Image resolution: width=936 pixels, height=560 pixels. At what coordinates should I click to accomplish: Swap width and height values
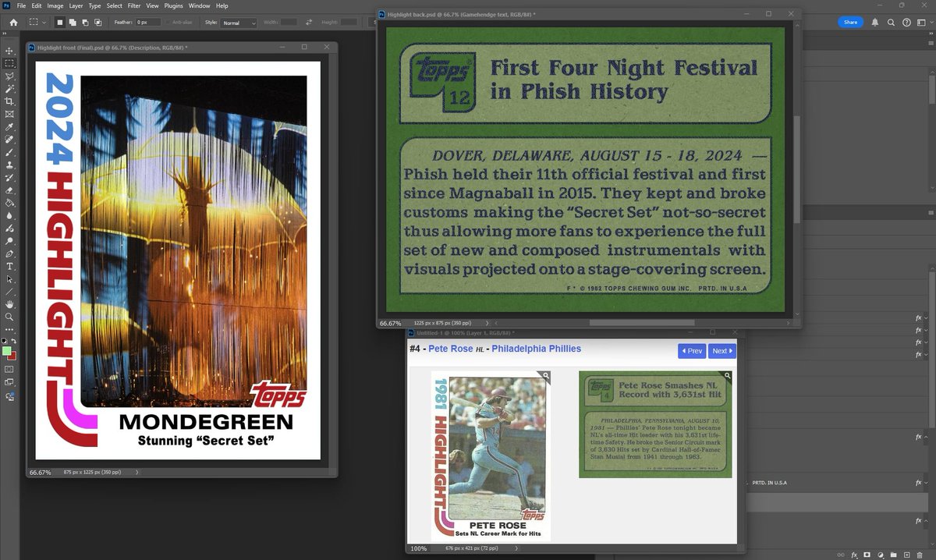click(x=309, y=23)
